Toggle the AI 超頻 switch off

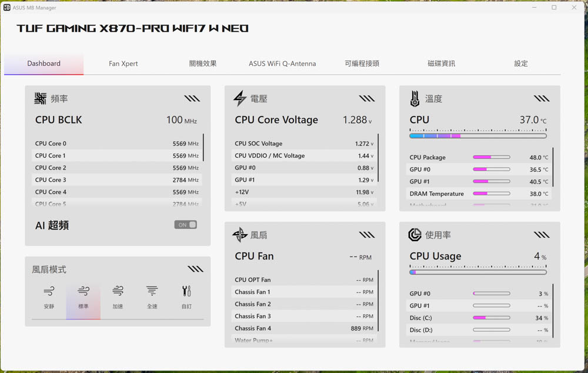click(x=185, y=225)
